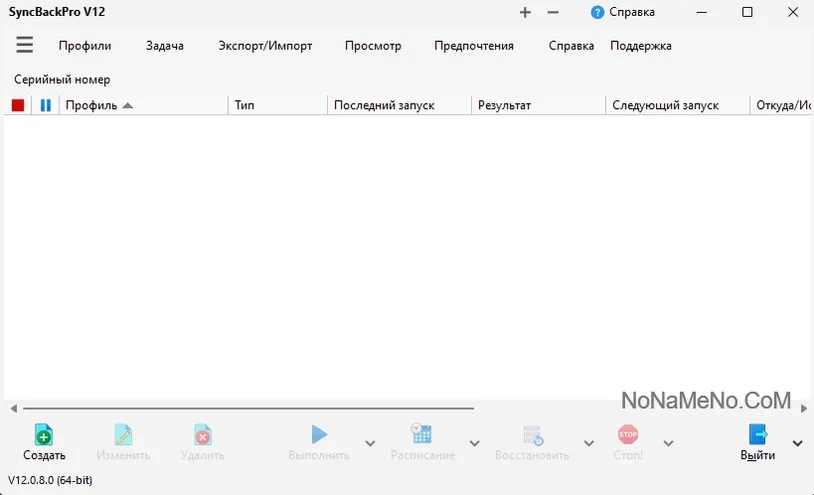The image size is (814, 495).
Task: Open the Экспорт/Импорт menu
Action: click(x=265, y=46)
